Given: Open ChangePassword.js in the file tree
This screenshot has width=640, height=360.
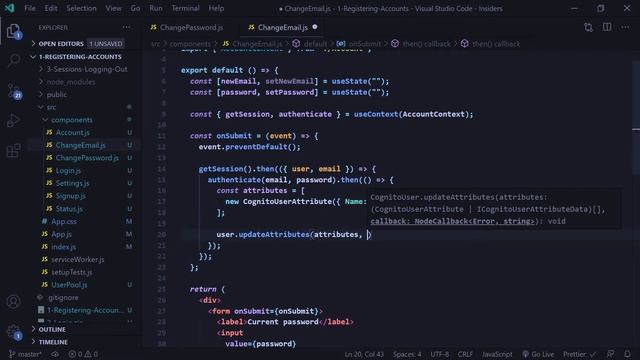Looking at the screenshot, I should [x=87, y=158].
